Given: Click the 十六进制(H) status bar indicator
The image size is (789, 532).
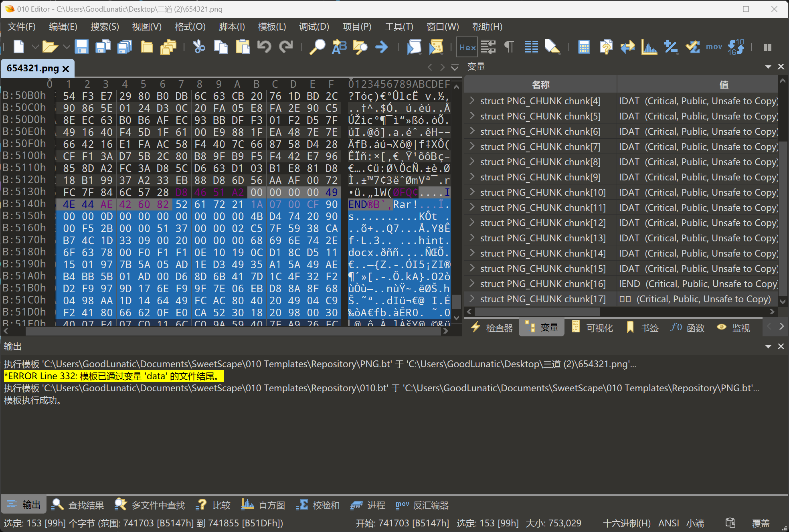Looking at the screenshot, I should 627,523.
